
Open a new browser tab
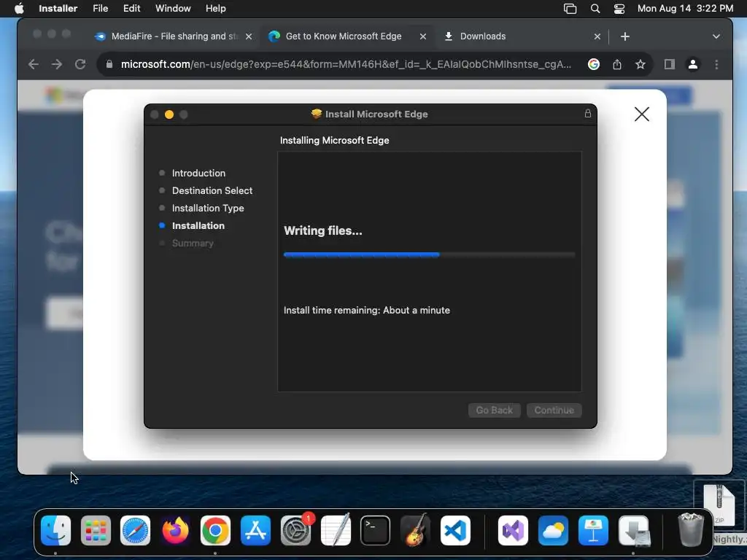click(625, 36)
